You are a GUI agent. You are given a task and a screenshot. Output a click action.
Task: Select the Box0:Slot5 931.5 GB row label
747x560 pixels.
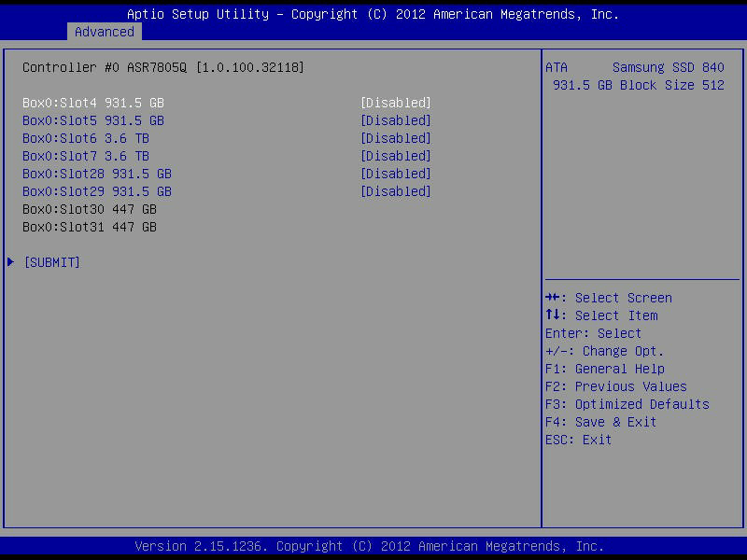(93, 120)
